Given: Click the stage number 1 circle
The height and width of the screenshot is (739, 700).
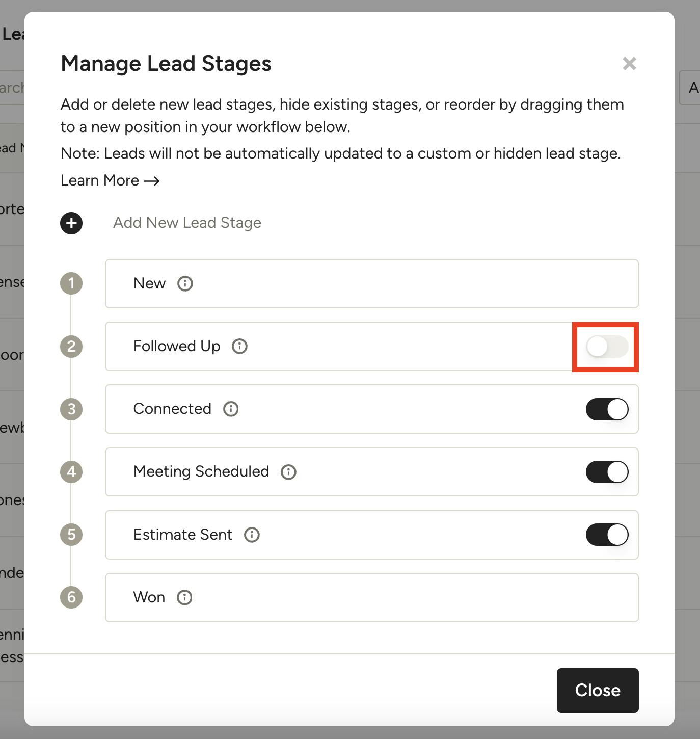Looking at the screenshot, I should point(71,284).
